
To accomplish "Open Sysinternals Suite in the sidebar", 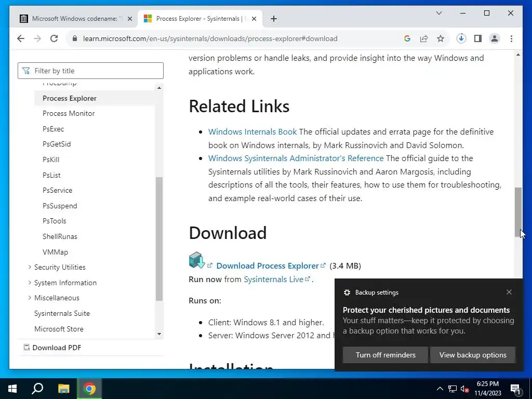I will 62,313.
